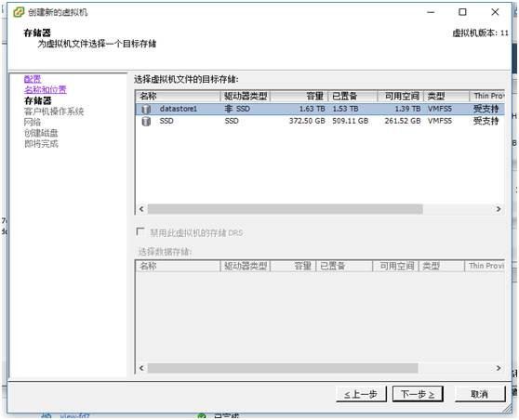Sort by 已置备 column in the upper table
Viewport: 519px width, 420px height.
353,97
